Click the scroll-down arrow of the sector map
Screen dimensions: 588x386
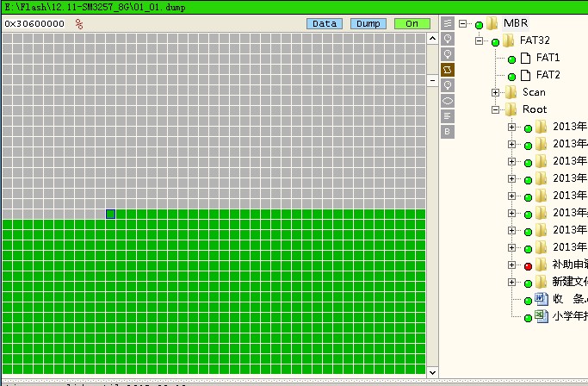click(x=433, y=370)
